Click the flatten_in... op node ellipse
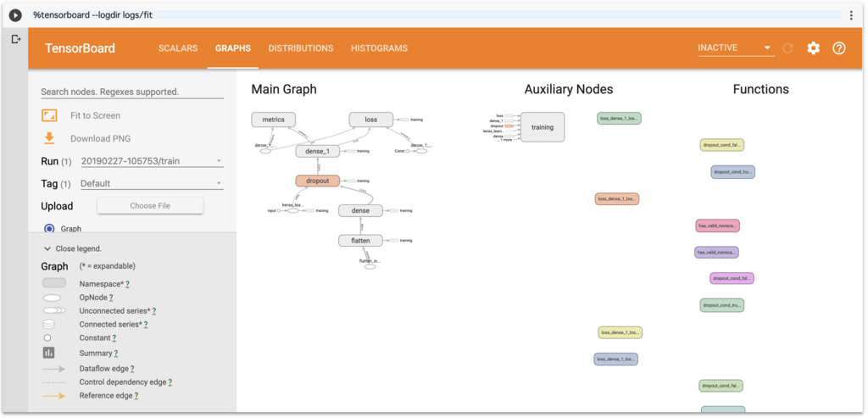Image resolution: width=868 pixels, height=418 pixels. [x=370, y=266]
